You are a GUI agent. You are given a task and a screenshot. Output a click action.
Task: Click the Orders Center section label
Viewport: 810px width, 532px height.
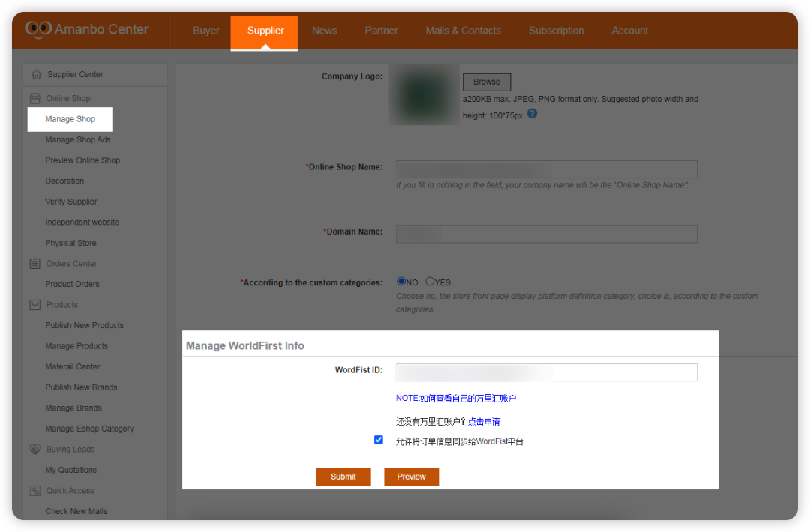coord(71,264)
